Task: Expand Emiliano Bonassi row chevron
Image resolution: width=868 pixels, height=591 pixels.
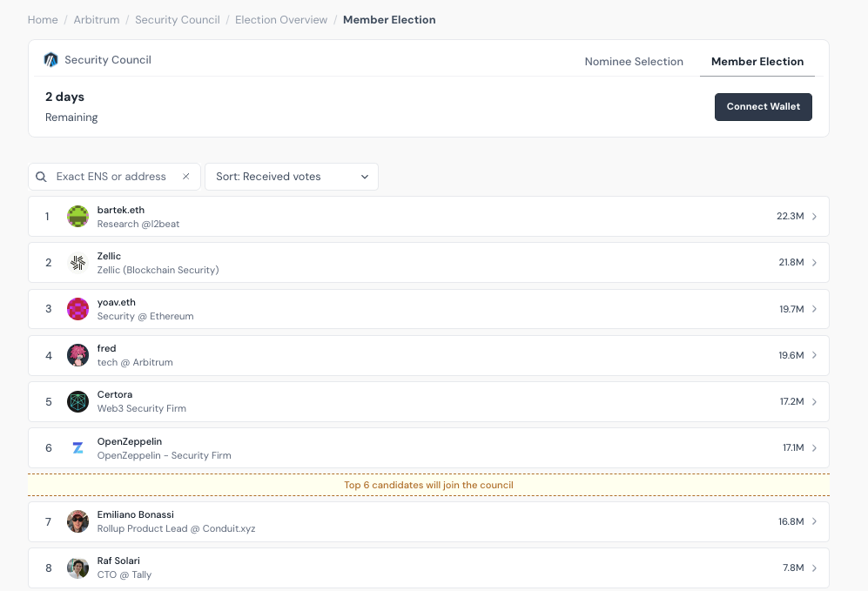Action: [814, 521]
